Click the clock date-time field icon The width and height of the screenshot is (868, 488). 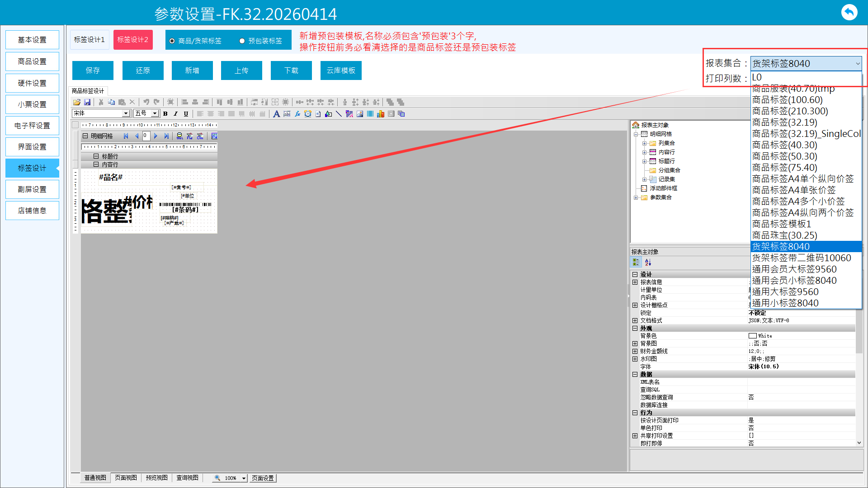pos(308,114)
